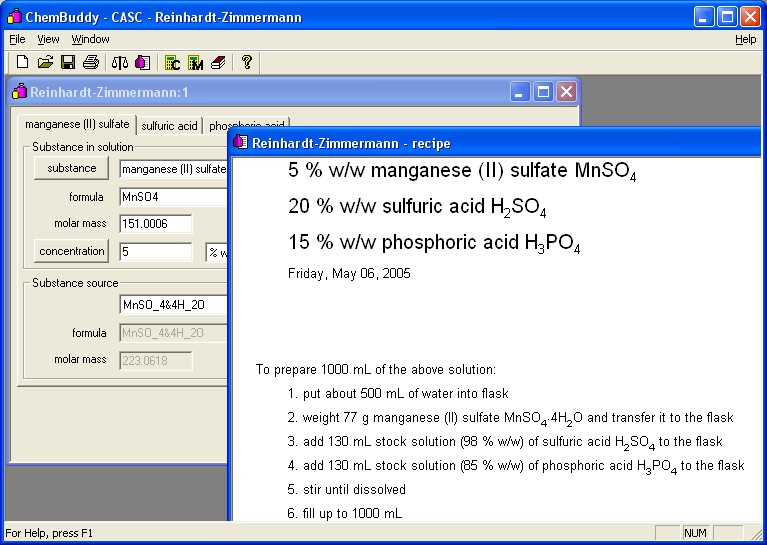Click the molar mass field 151.0006
Screen dimensions: 767x545
click(156, 224)
